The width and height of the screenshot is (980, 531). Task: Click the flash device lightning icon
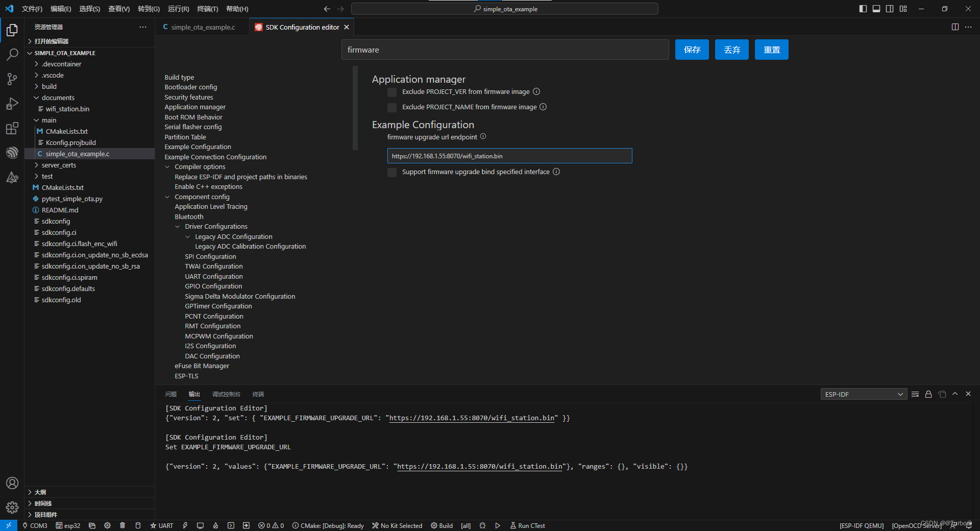(185, 526)
